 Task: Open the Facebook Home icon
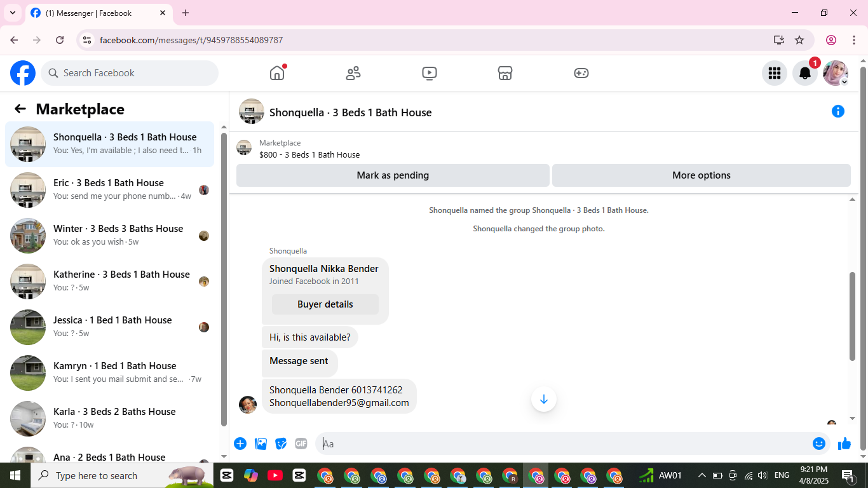point(277,73)
